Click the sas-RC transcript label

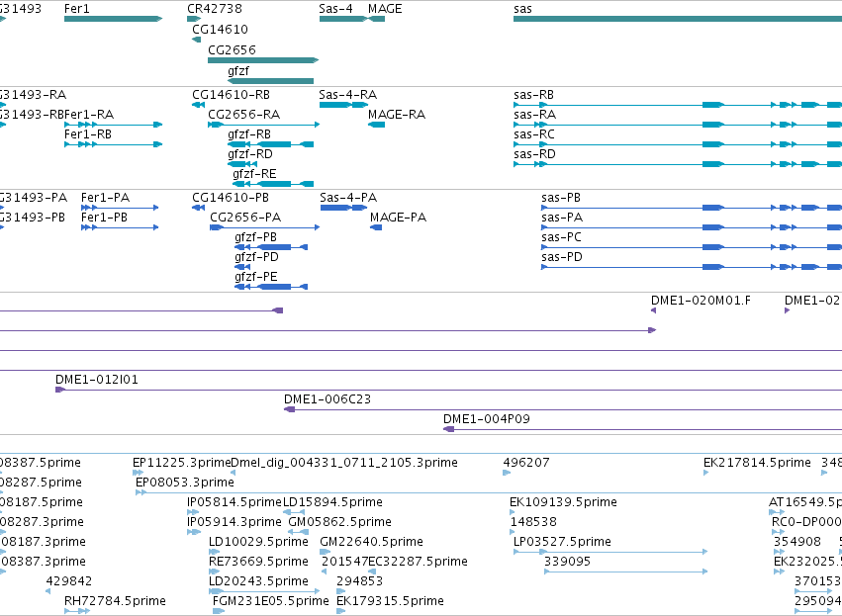coord(534,134)
